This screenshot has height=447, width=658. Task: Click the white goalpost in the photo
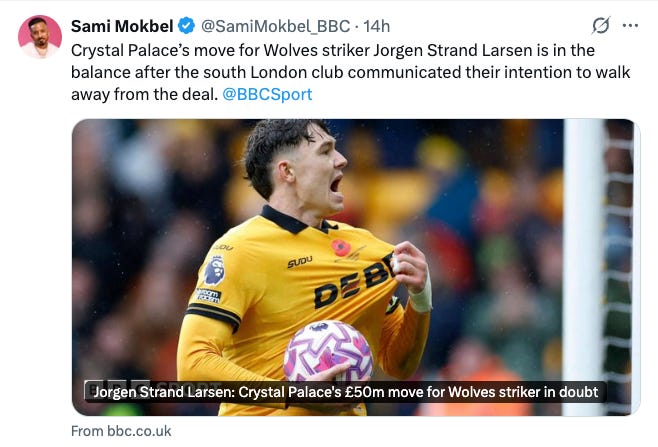(x=584, y=267)
